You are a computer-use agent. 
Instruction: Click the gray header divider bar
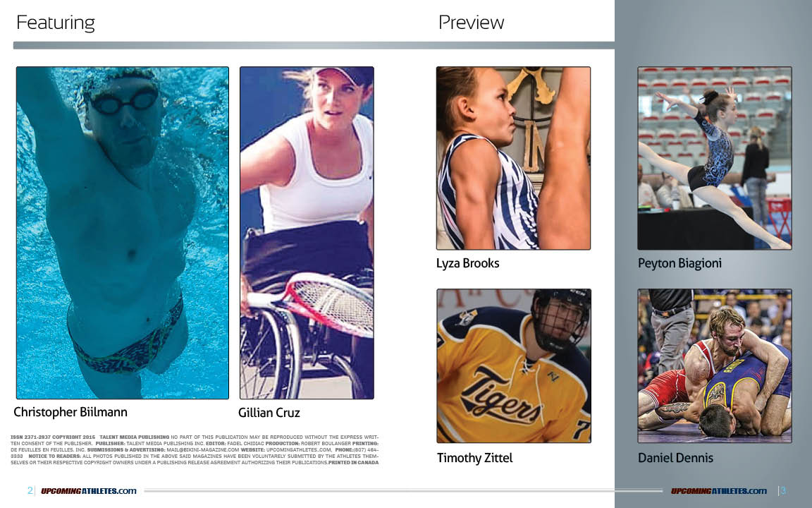[x=314, y=46]
